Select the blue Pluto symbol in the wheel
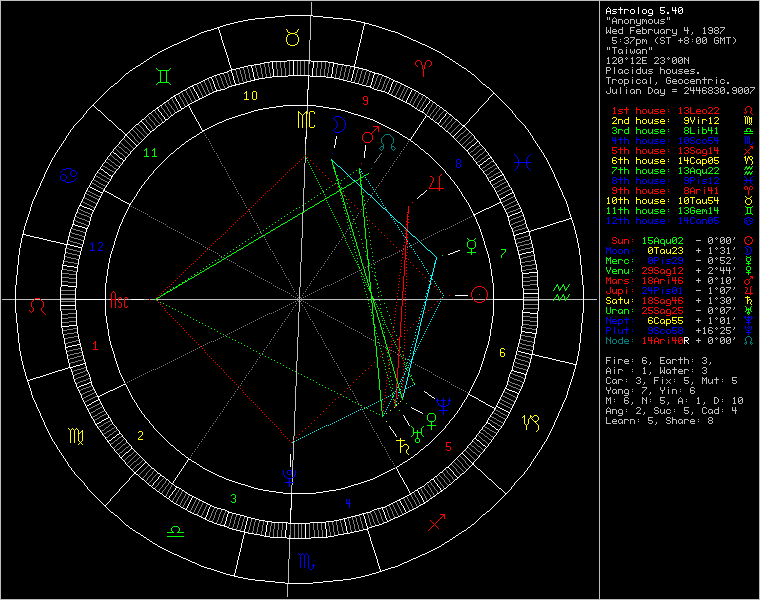Screen dimensions: 760x600 coord(290,476)
